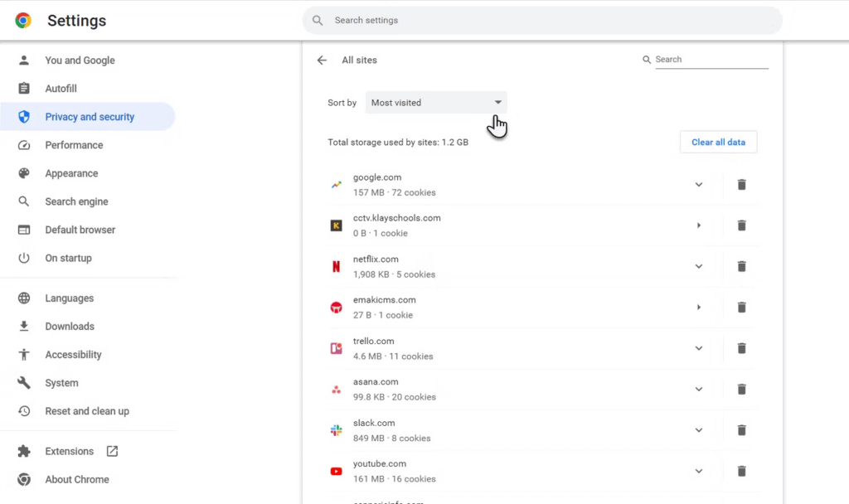Screen dimensions: 849x504
Task: Expand the netflix.com chevron
Action: pos(698,267)
